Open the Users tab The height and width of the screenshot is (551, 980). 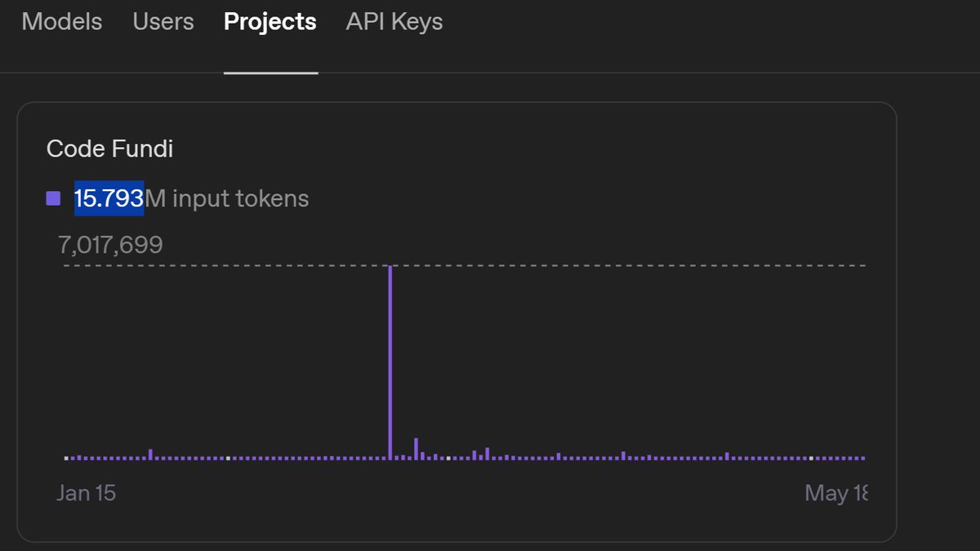click(x=163, y=22)
